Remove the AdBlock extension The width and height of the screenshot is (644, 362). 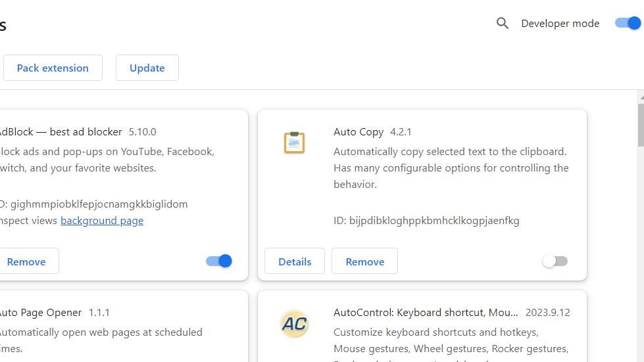[27, 261]
